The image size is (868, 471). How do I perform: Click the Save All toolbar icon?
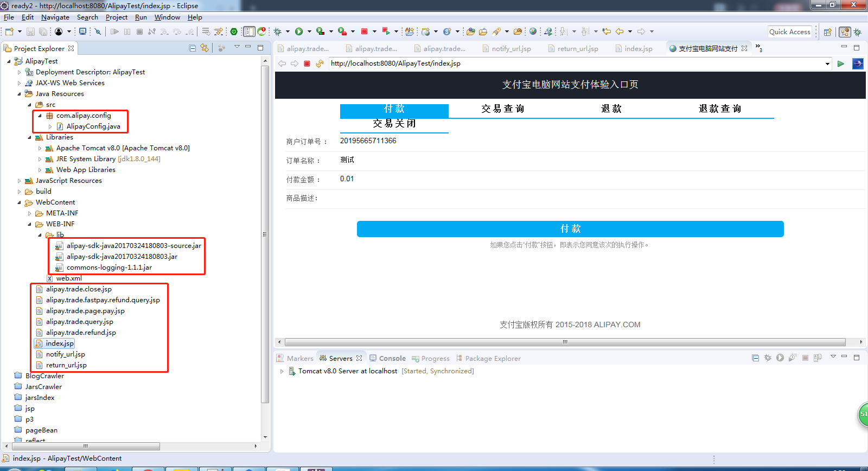[43, 31]
